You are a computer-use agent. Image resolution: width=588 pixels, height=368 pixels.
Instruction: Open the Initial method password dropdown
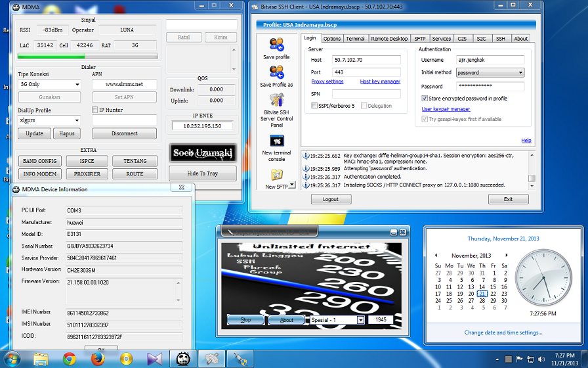pyautogui.click(x=490, y=73)
